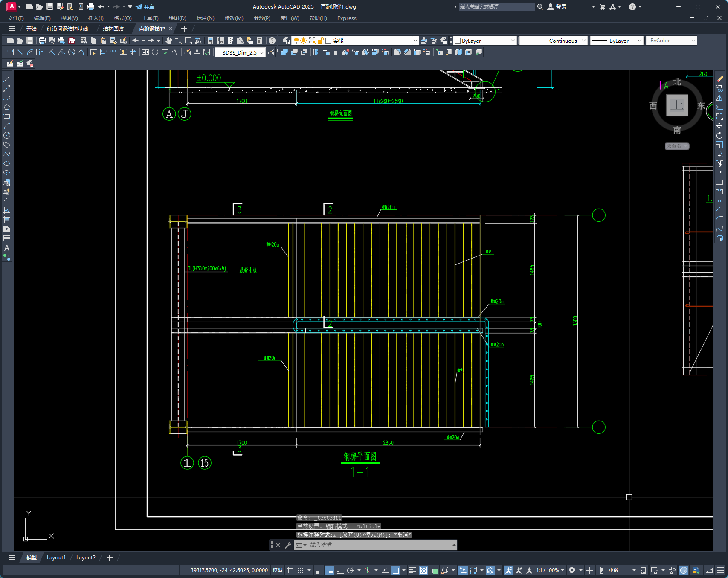
Task: Toggle transparency display in status bar
Action: (423, 570)
